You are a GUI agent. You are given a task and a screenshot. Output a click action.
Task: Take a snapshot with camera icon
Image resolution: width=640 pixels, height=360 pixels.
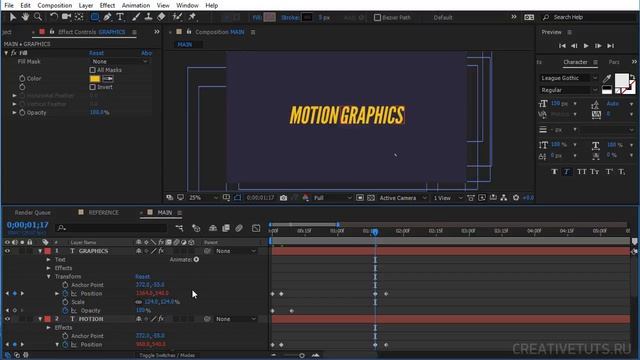coord(283,198)
